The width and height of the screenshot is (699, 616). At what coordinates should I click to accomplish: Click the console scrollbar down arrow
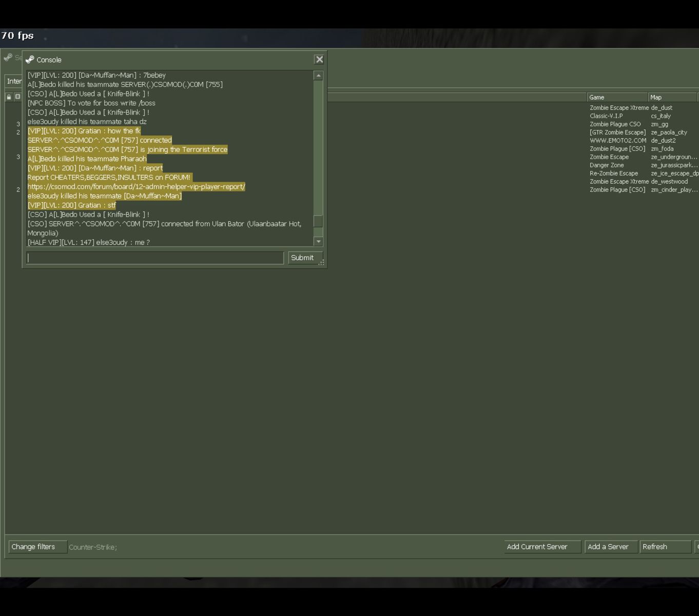318,241
